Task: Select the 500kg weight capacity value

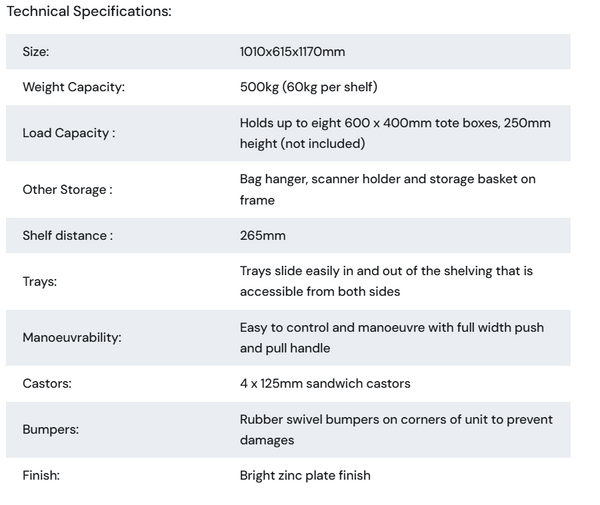Action: click(x=308, y=87)
